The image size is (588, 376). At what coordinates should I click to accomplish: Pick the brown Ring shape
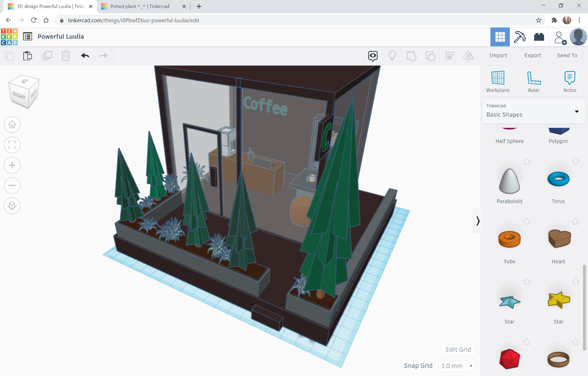pyautogui.click(x=558, y=359)
